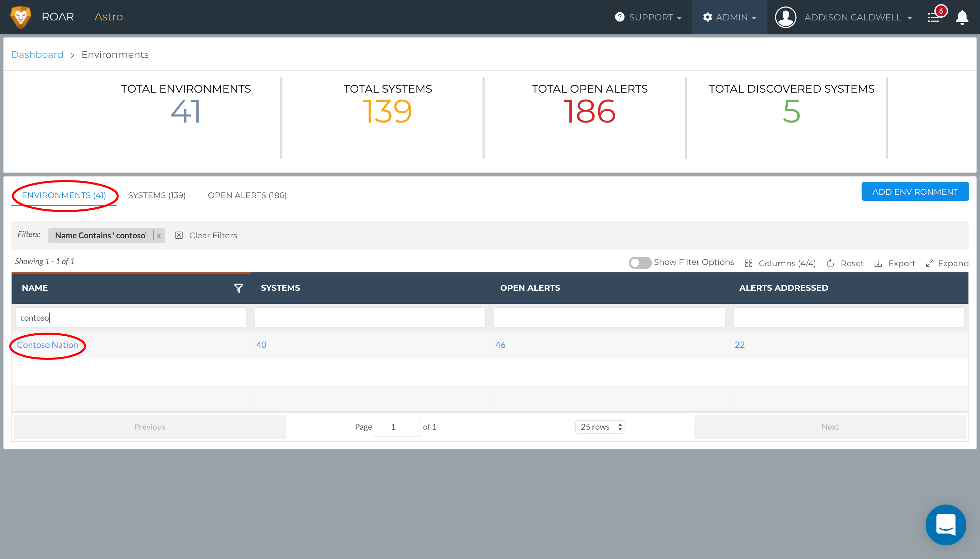980x559 pixels.
Task: Click the page number input field
Action: pos(397,427)
